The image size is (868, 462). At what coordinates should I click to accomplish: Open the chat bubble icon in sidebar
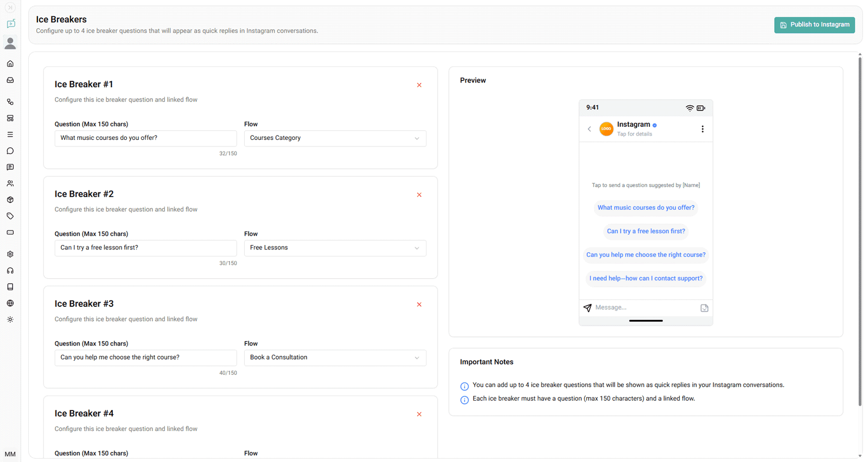(x=10, y=151)
